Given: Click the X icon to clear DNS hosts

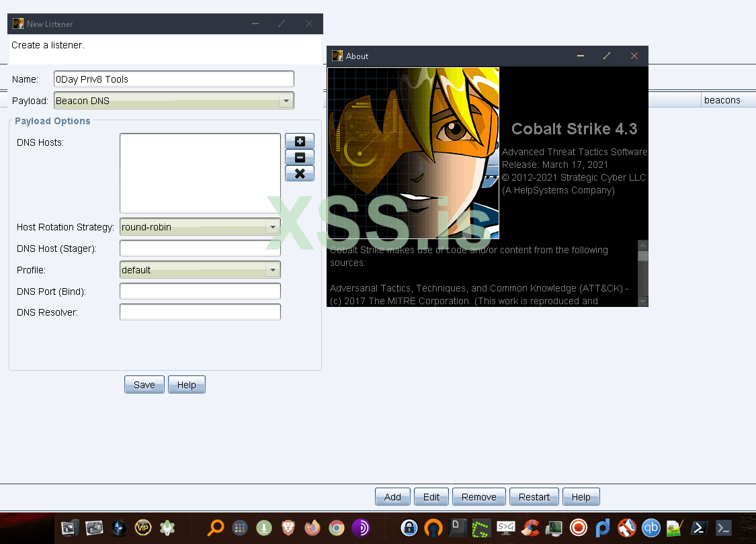Looking at the screenshot, I should (300, 173).
